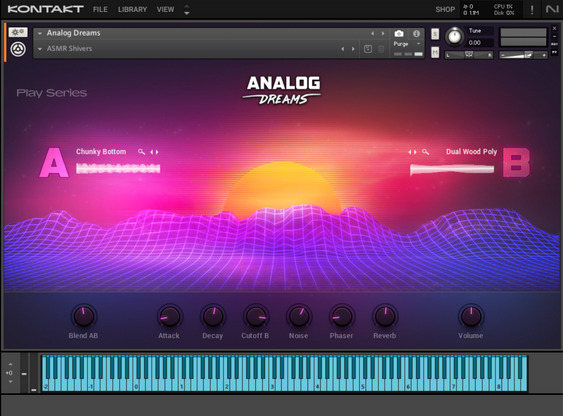Image resolution: width=563 pixels, height=416 pixels.
Task: Open sound browser magnifier for layer B
Action: [x=425, y=152]
